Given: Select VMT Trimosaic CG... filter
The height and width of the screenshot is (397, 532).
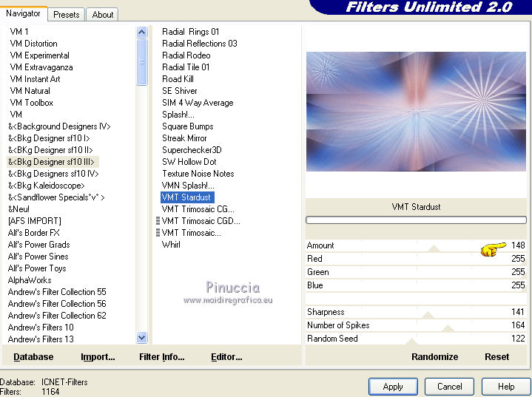Looking at the screenshot, I should coord(198,208).
